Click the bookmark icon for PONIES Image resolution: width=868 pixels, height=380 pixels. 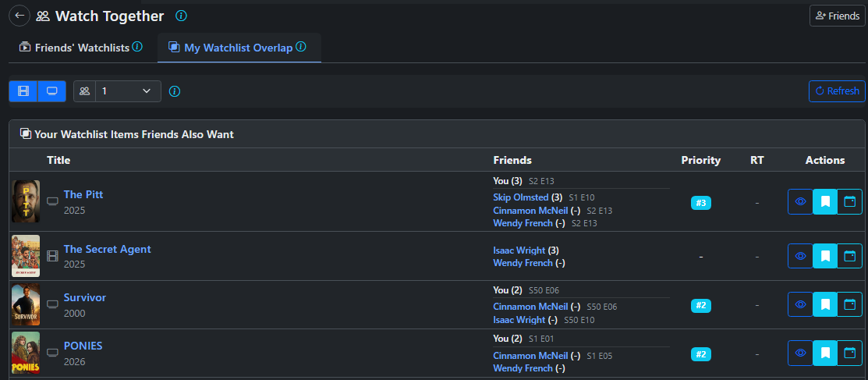click(824, 353)
